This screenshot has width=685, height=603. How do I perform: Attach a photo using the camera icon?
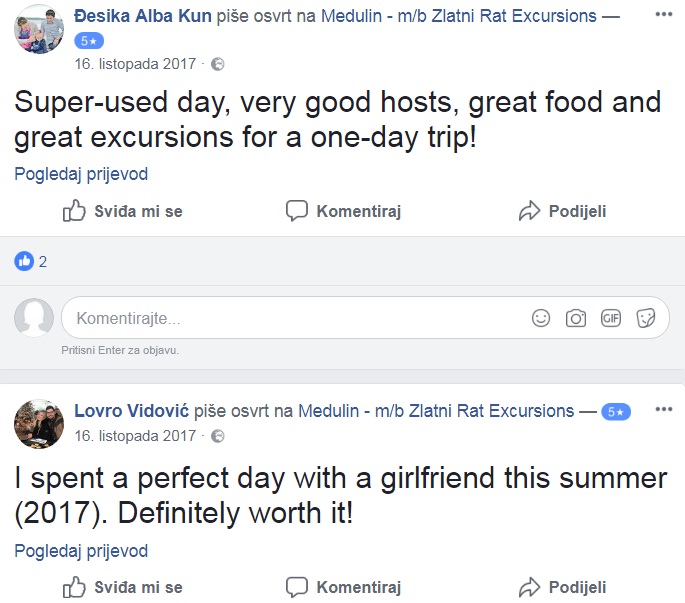[x=576, y=318]
